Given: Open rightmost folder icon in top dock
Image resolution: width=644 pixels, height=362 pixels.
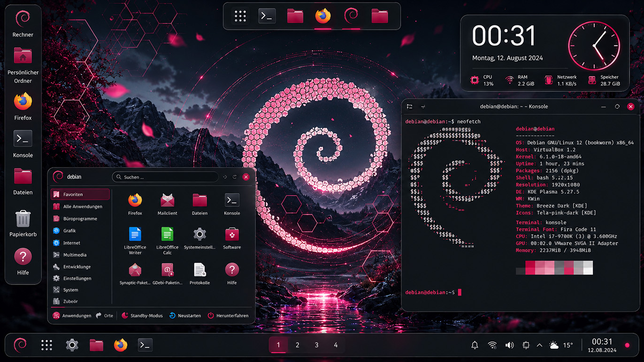Looking at the screenshot, I should [x=380, y=16].
